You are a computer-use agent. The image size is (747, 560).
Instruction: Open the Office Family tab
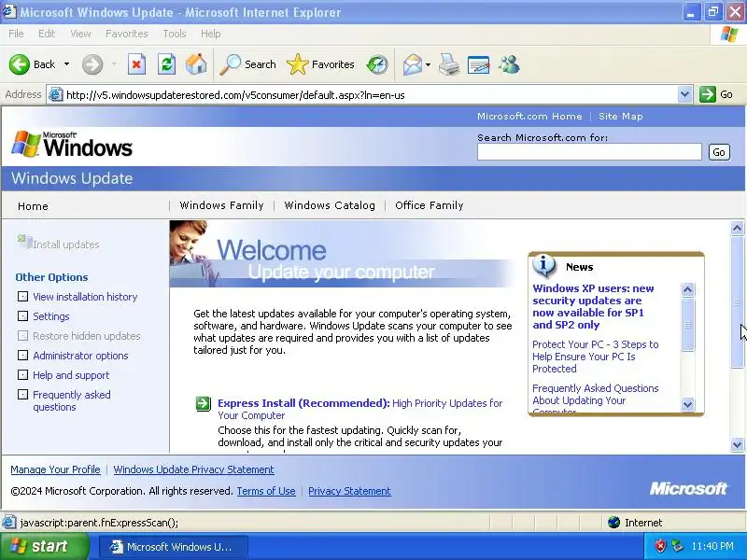430,205
